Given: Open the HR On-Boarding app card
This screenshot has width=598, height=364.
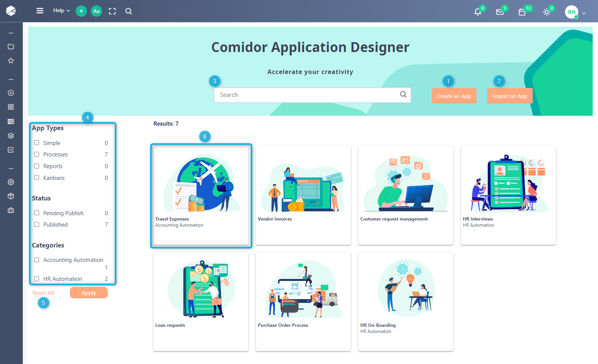Looking at the screenshot, I should [406, 302].
